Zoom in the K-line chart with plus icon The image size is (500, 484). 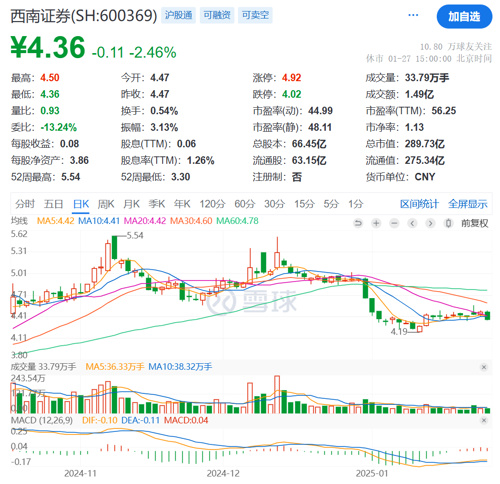376,223
